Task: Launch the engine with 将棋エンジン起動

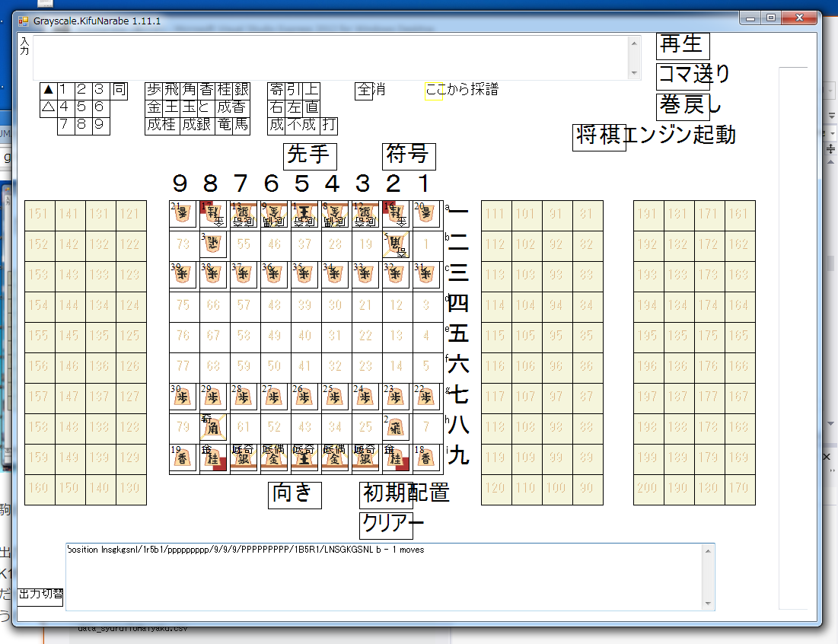Action: (x=655, y=137)
